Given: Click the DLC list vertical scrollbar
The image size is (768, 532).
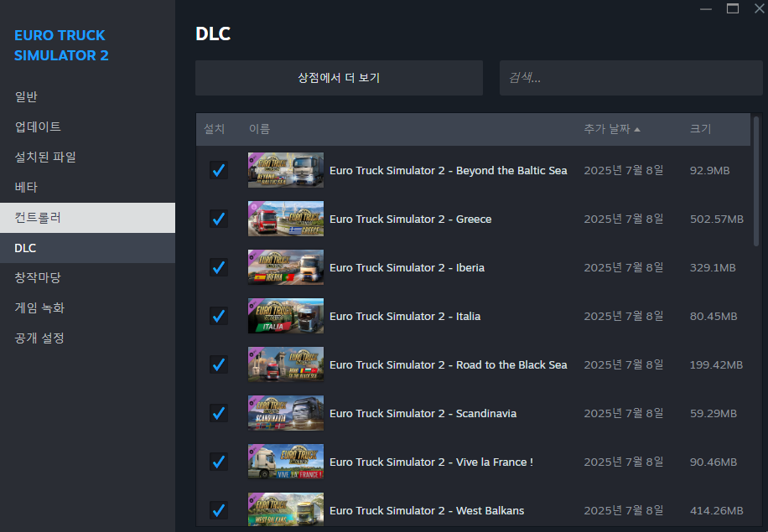Looking at the screenshot, I should [756, 181].
